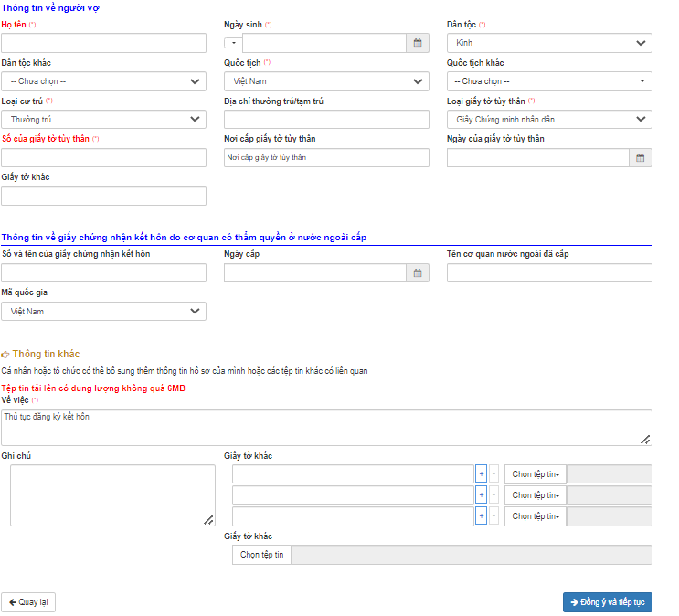
Task: Click the Quay lại back button
Action: point(28,602)
